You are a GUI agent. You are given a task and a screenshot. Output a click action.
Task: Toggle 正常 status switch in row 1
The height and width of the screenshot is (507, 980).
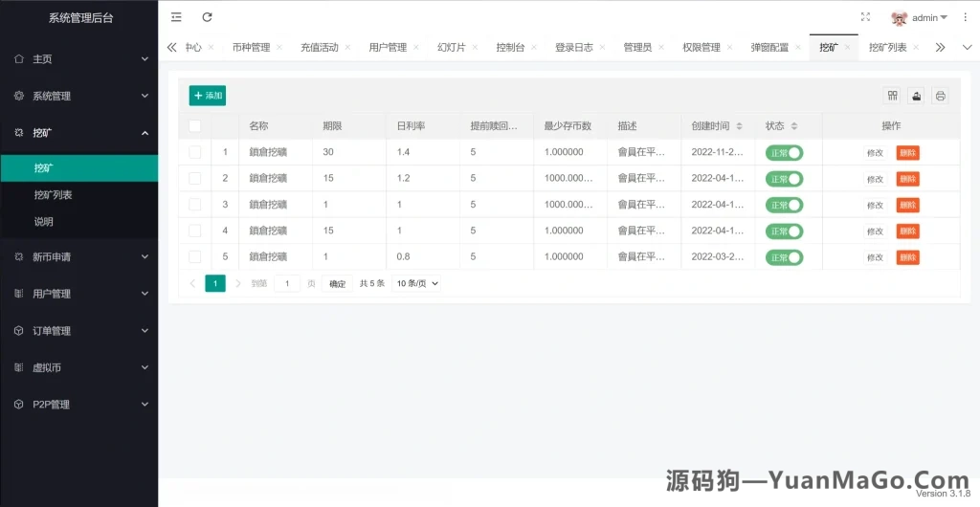point(784,153)
